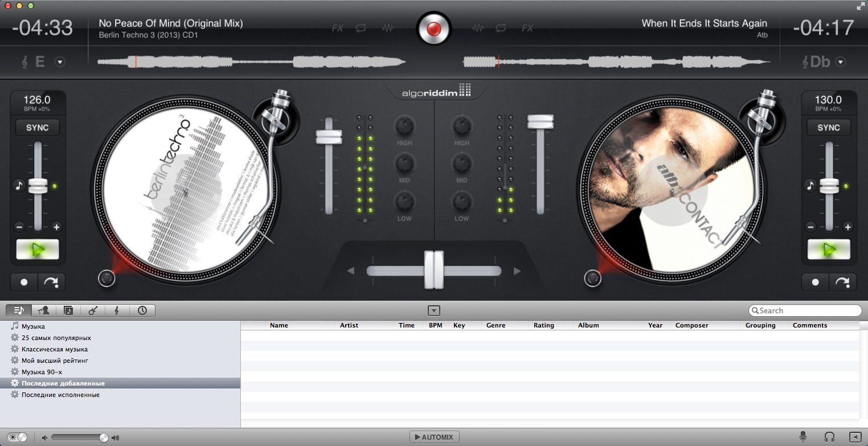Toggle key lock note on the right deck

tap(810, 186)
